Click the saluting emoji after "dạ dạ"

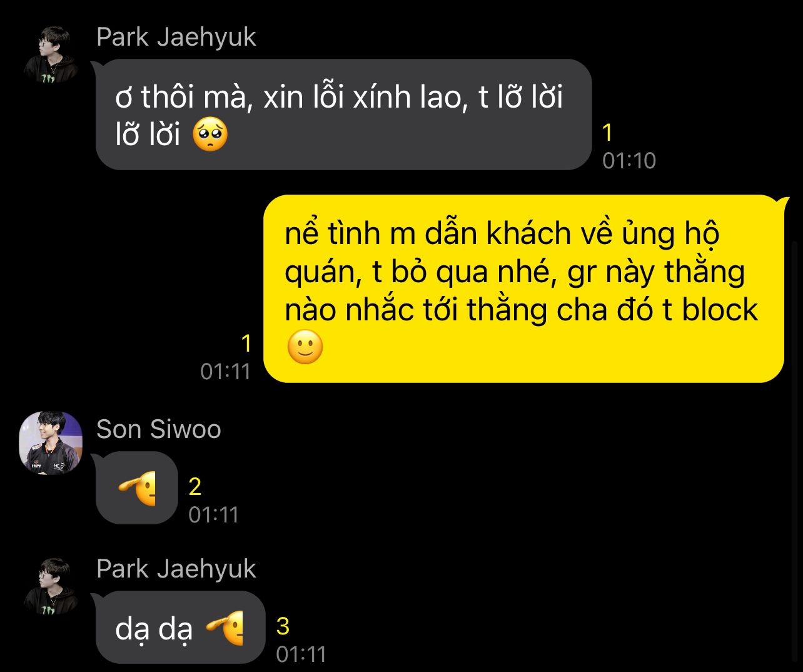click(x=225, y=628)
